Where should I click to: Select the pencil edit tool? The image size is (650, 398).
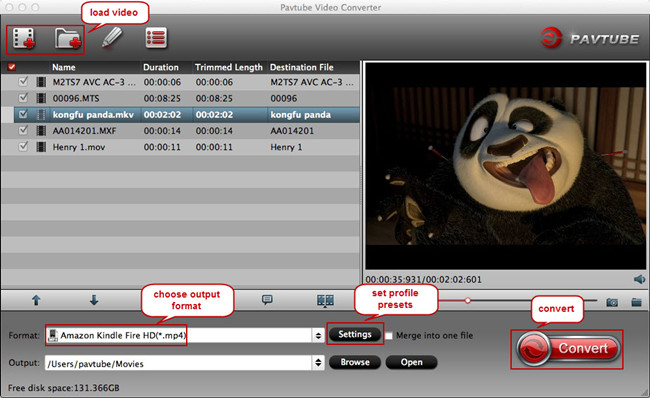point(112,38)
